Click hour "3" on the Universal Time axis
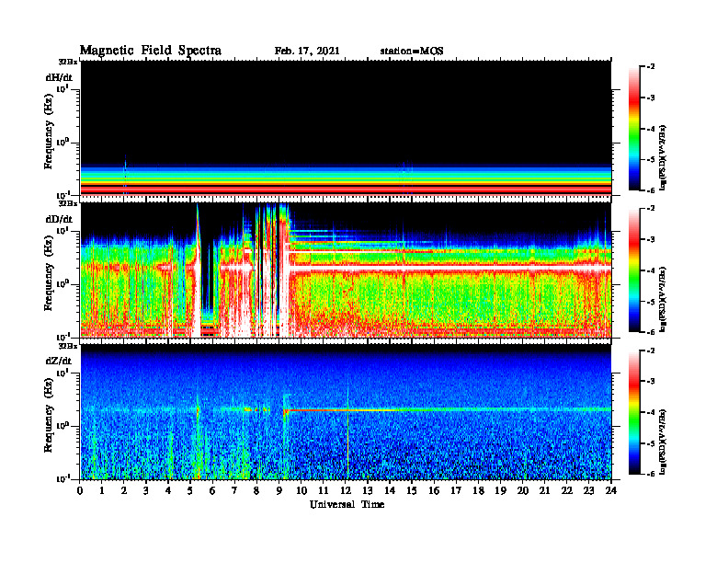Viewport: 728px width, 563px height. point(146,490)
